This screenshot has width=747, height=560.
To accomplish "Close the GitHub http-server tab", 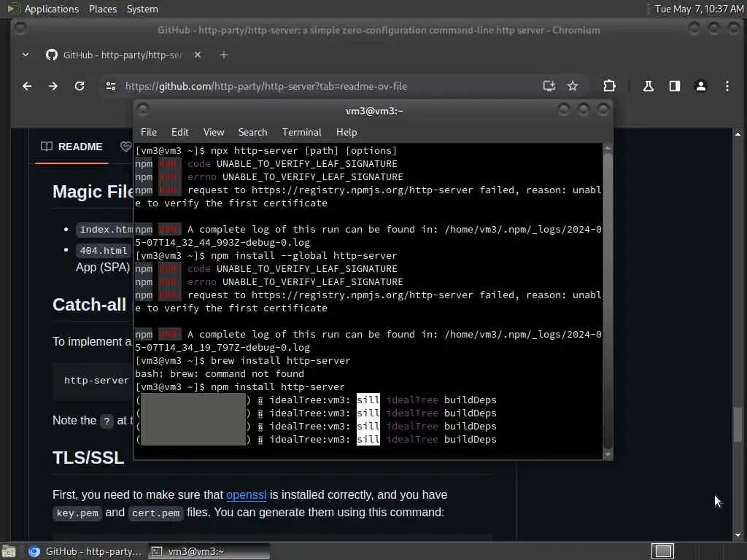I will 198,55.
